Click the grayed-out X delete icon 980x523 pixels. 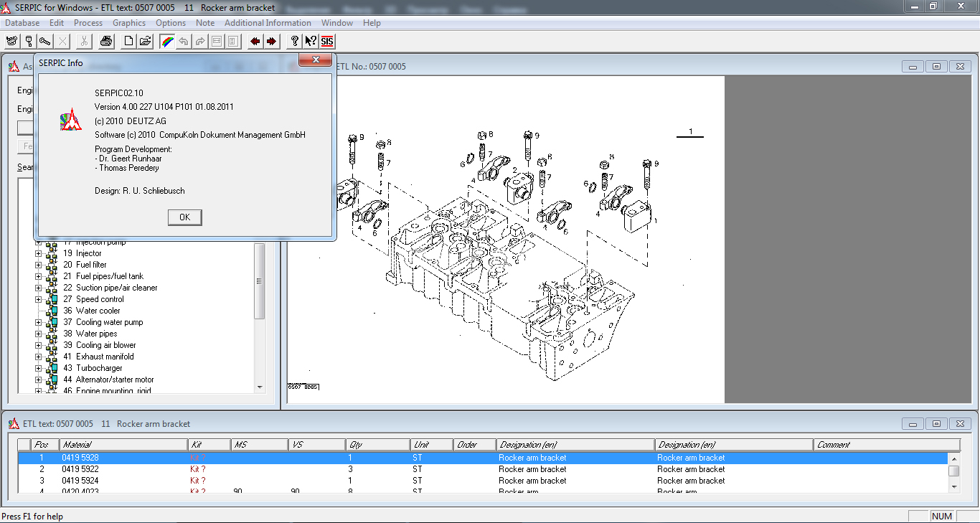coord(62,41)
